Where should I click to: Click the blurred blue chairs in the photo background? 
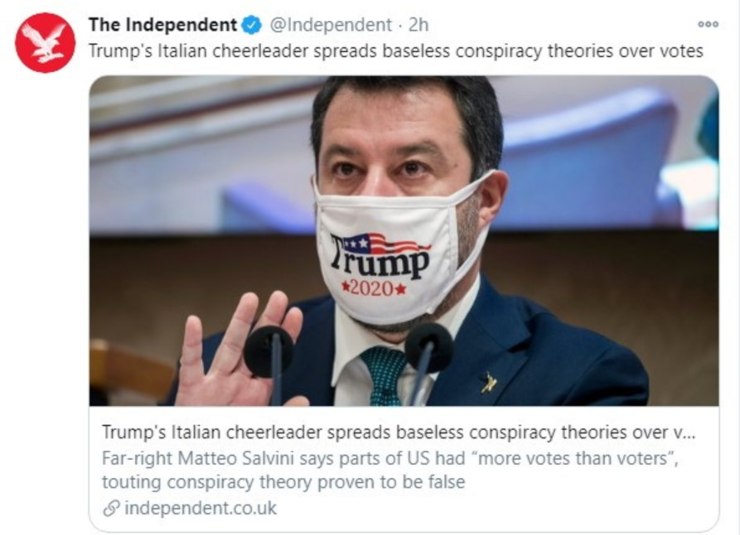(x=590, y=156)
